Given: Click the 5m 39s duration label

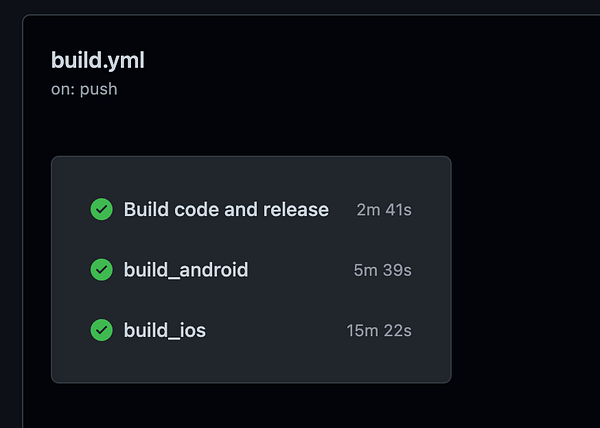Looking at the screenshot, I should pos(382,270).
